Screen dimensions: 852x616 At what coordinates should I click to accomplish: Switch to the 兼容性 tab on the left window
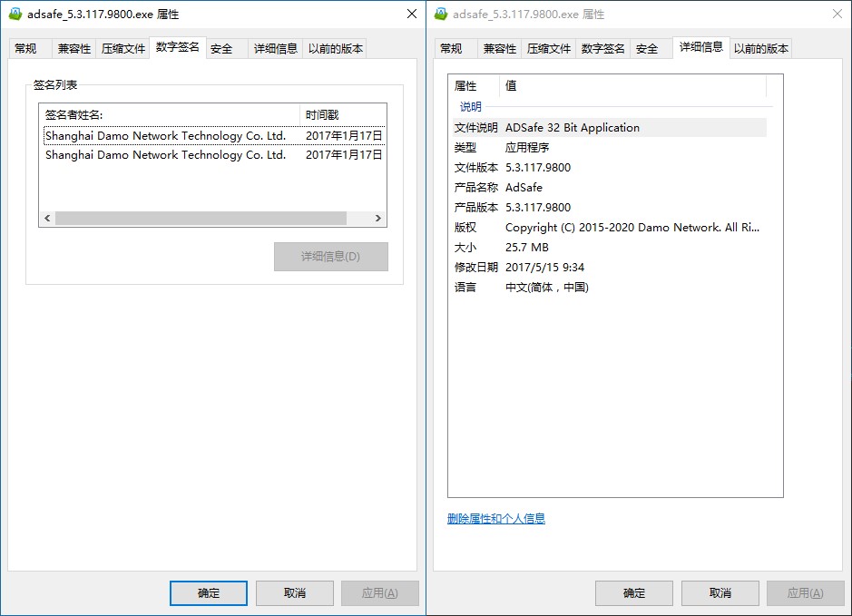[74, 48]
